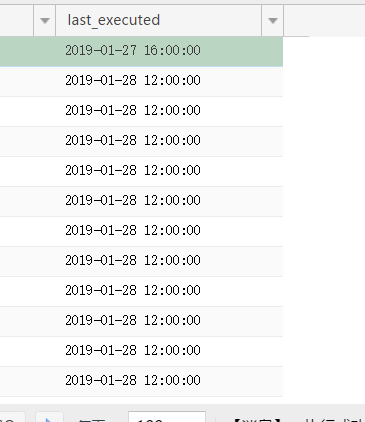Open filter dropdown of column before last_executed

click(45, 21)
